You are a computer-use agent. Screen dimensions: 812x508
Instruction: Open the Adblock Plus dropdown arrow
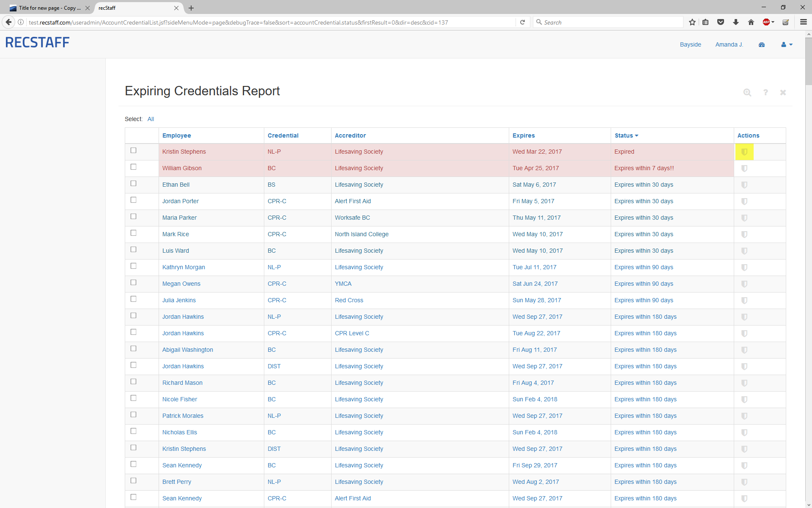773,22
